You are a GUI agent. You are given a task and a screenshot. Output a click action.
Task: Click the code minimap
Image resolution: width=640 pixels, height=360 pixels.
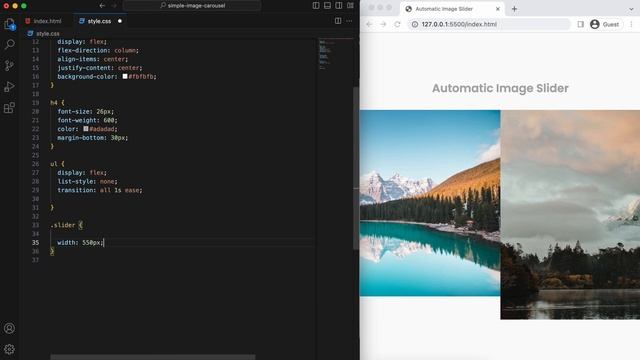click(335, 55)
